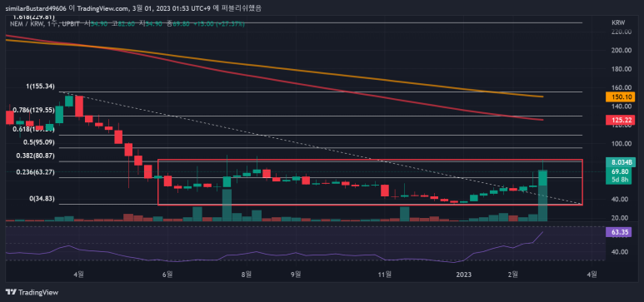The image size is (644, 302).
Task: Select the 1.618(229.81) Fibonacci label
Action: click(33, 17)
